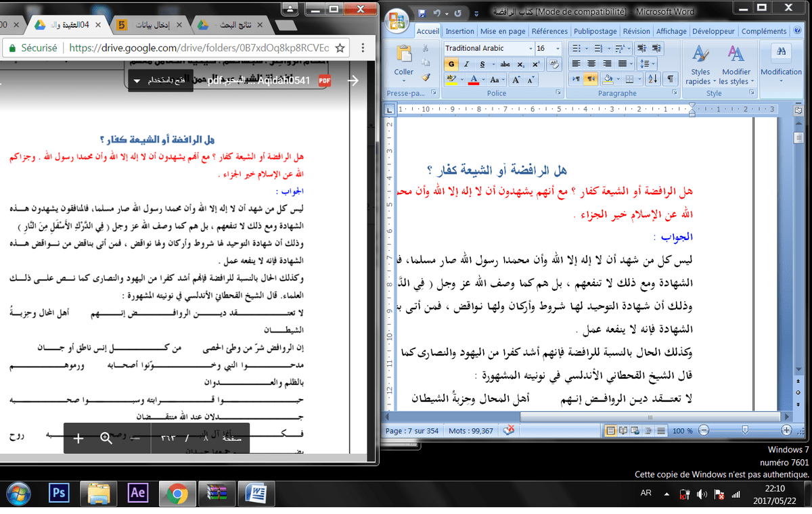Toggle right-to-left text direction
Viewport: 812px width, 514px height.
click(591, 79)
